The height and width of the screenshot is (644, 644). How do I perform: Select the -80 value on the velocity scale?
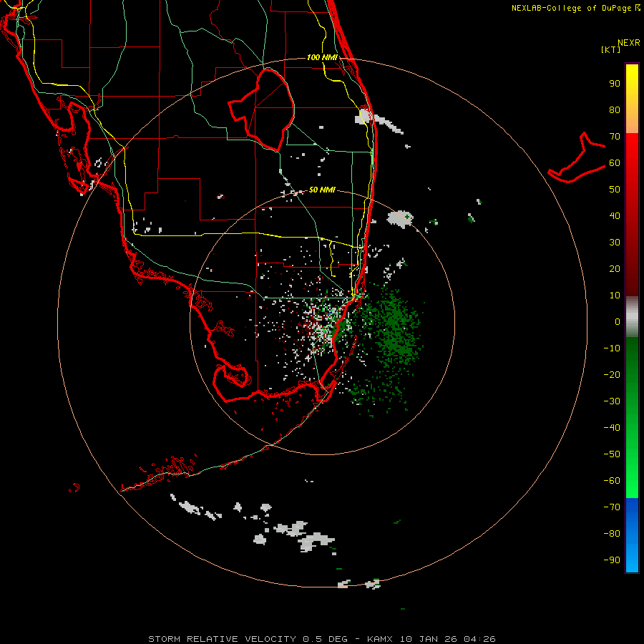click(612, 534)
